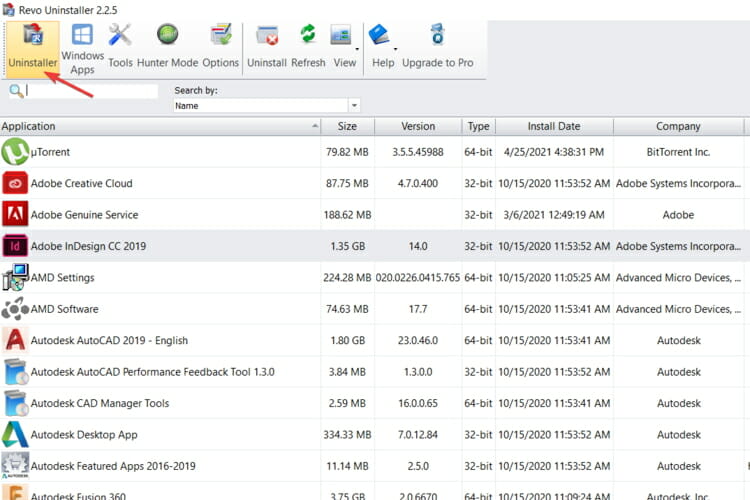Viewport: 750px width, 500px height.
Task: Click the Uninstall toolbar button
Action: (x=267, y=48)
